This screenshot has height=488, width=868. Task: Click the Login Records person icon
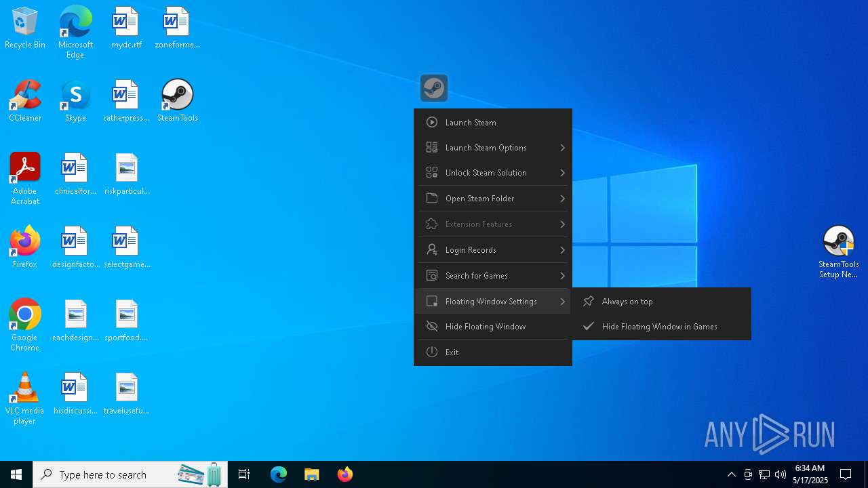[432, 250]
